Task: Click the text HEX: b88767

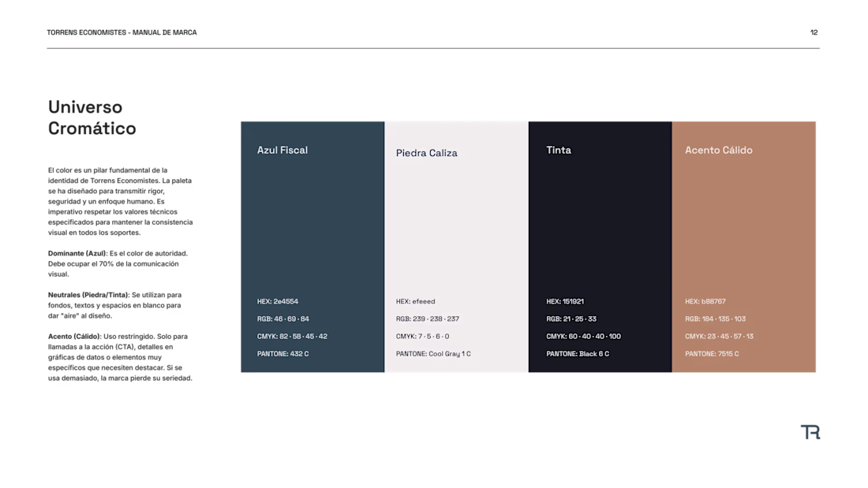Action: (705, 301)
